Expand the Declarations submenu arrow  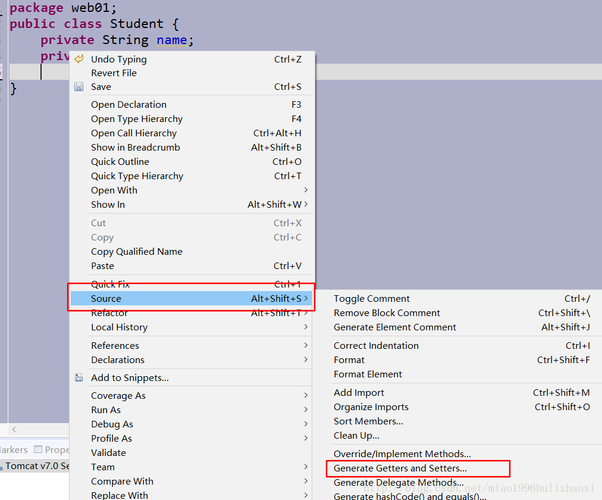click(306, 359)
